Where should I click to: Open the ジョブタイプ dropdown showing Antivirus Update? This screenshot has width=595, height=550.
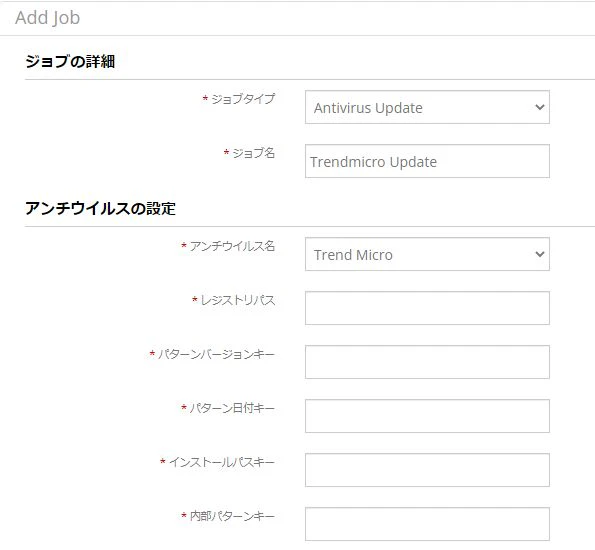[x=427, y=107]
